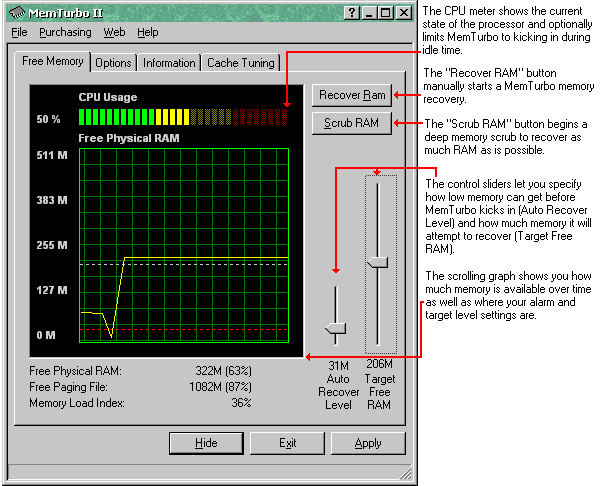Minimize the MemTurbo II window

369,13
